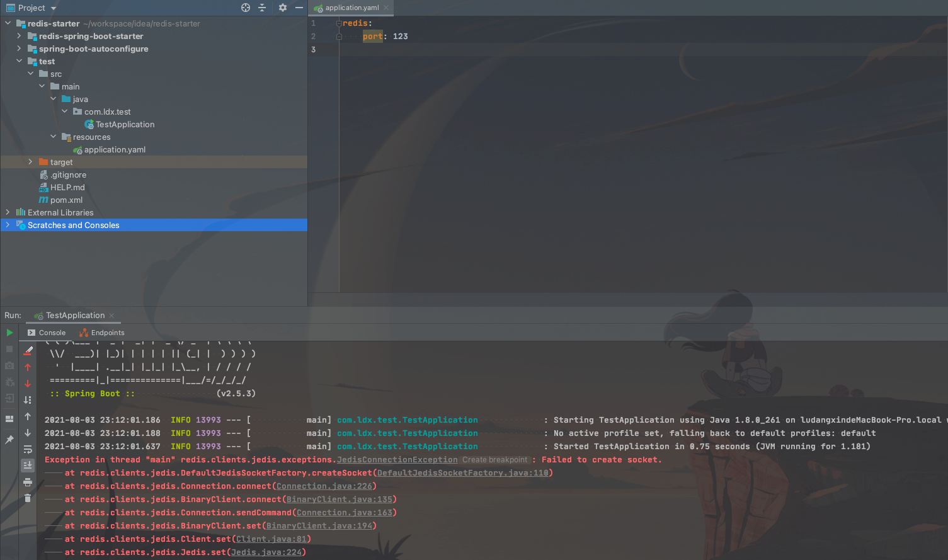Click the Collapse All icon in Project panel
This screenshot has width=948, height=560.
pos(262,8)
